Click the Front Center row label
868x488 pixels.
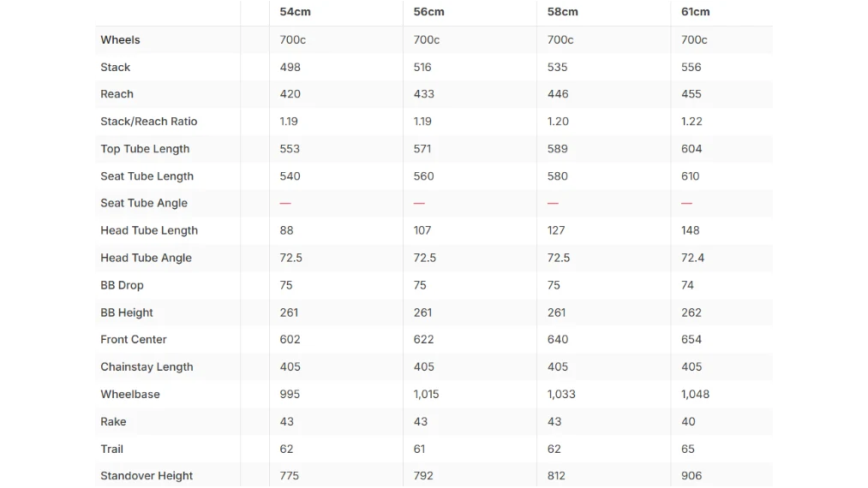coord(134,340)
